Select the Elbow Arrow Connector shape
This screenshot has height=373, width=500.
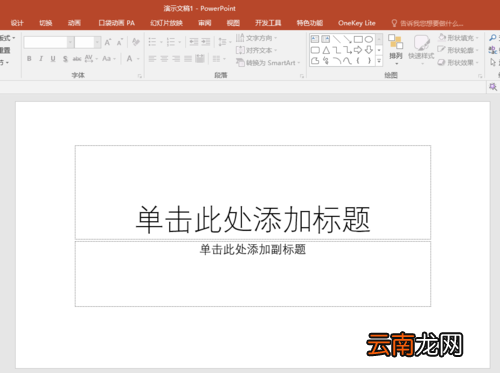pos(347,50)
